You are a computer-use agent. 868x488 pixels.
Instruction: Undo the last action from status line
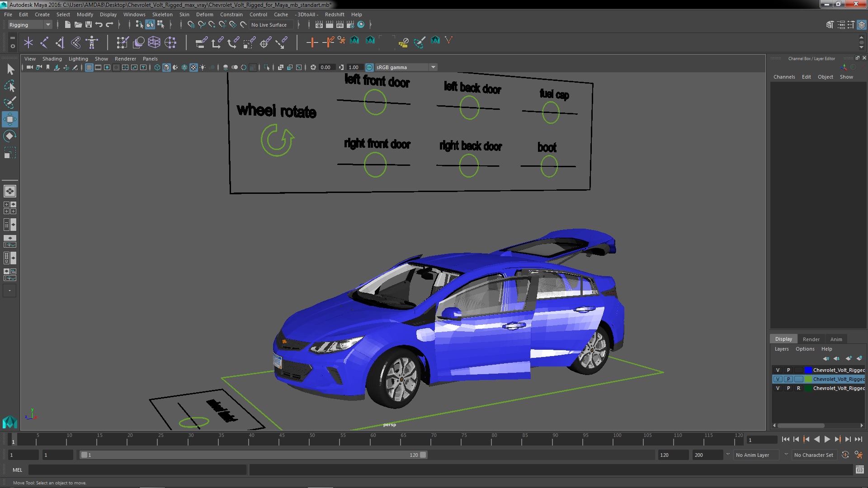(x=99, y=25)
